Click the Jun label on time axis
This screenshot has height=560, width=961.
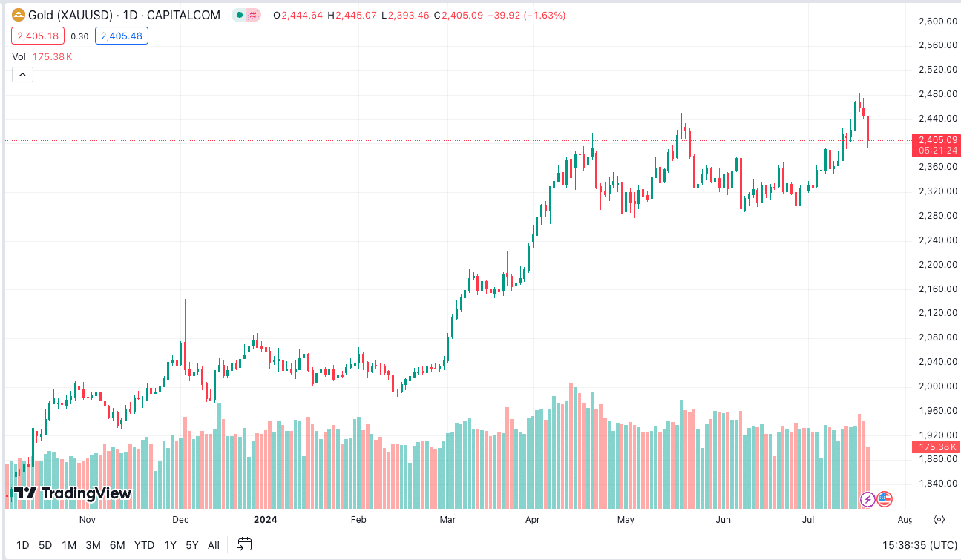pos(724,520)
